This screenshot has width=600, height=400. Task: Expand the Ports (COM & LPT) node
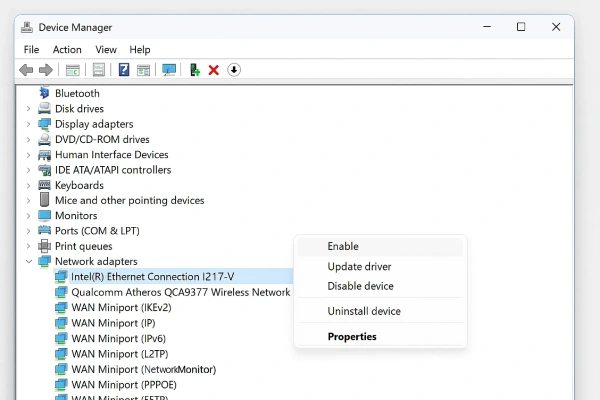tap(28, 231)
